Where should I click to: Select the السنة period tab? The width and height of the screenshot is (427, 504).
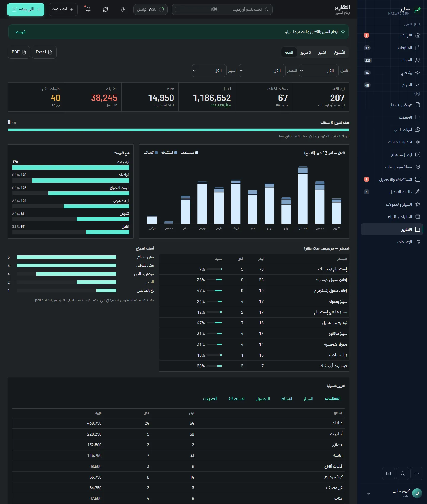289,52
